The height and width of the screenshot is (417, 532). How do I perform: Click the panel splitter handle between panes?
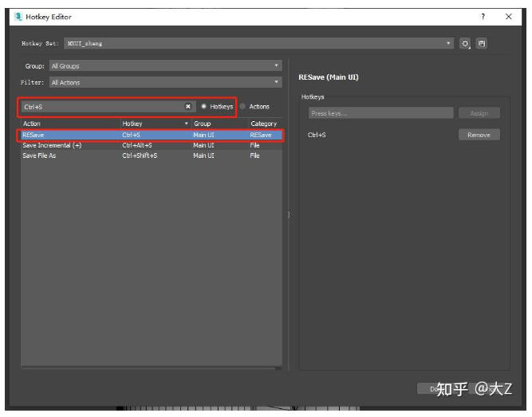pos(289,214)
